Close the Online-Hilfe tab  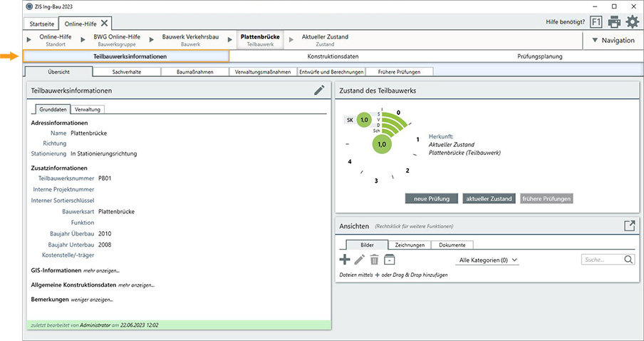[x=105, y=24]
